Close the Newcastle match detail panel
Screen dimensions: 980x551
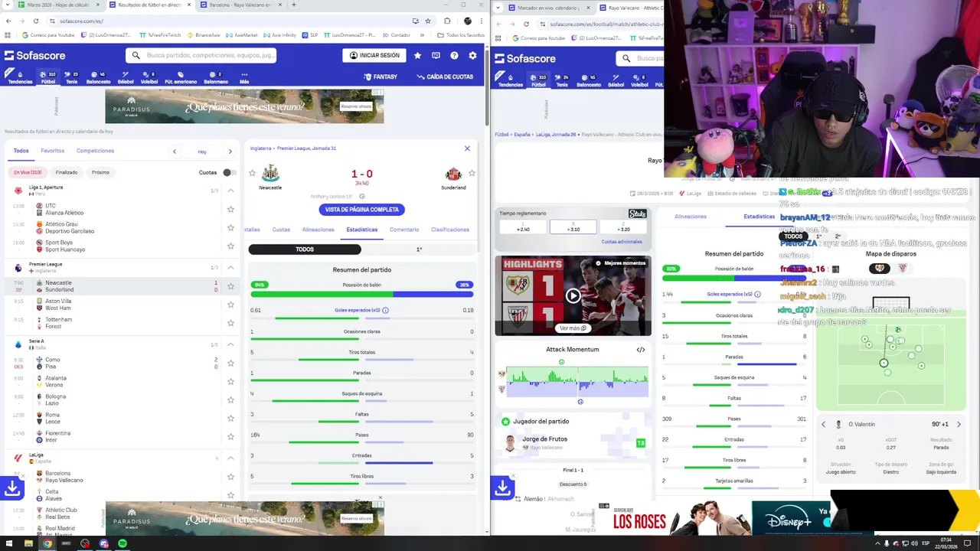pos(467,148)
